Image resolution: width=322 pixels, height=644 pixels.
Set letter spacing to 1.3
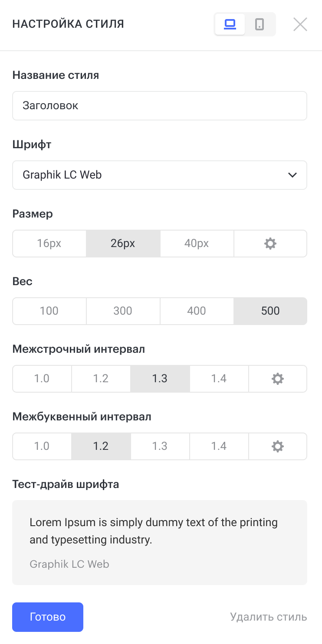(160, 446)
